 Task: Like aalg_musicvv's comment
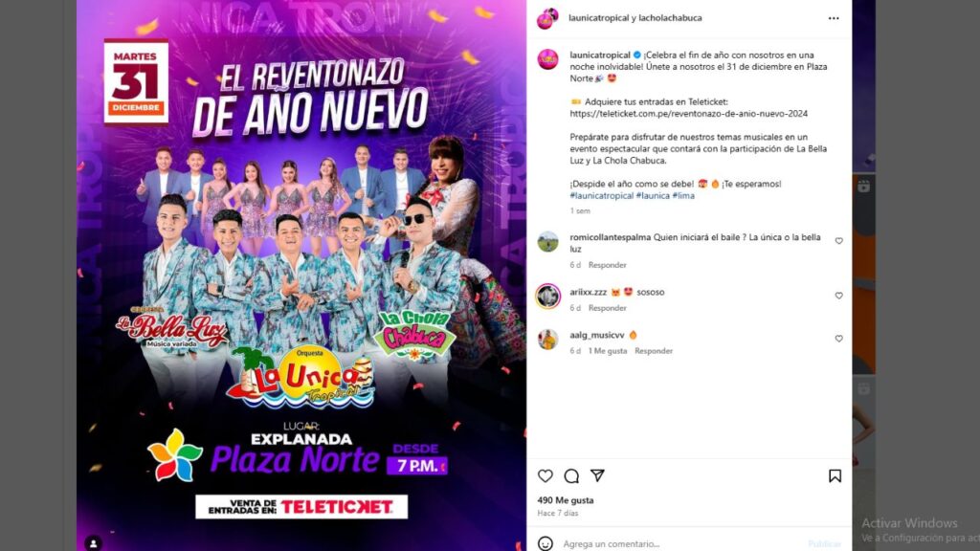click(838, 339)
